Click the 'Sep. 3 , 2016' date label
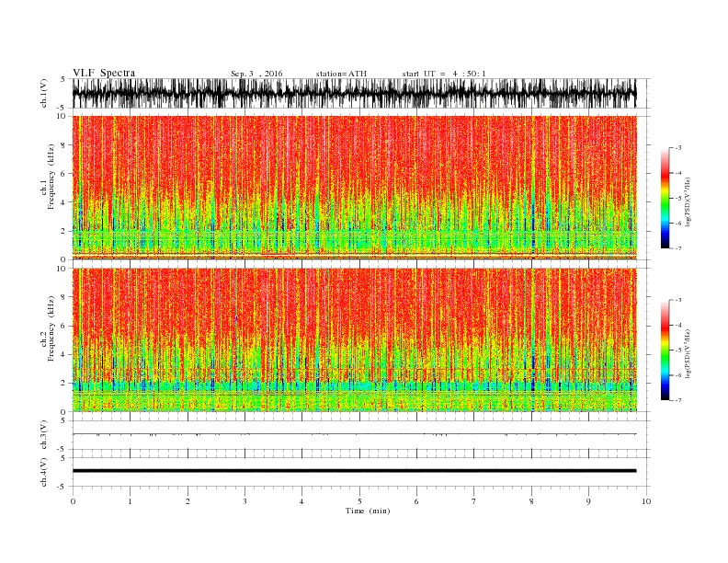 click(x=256, y=74)
